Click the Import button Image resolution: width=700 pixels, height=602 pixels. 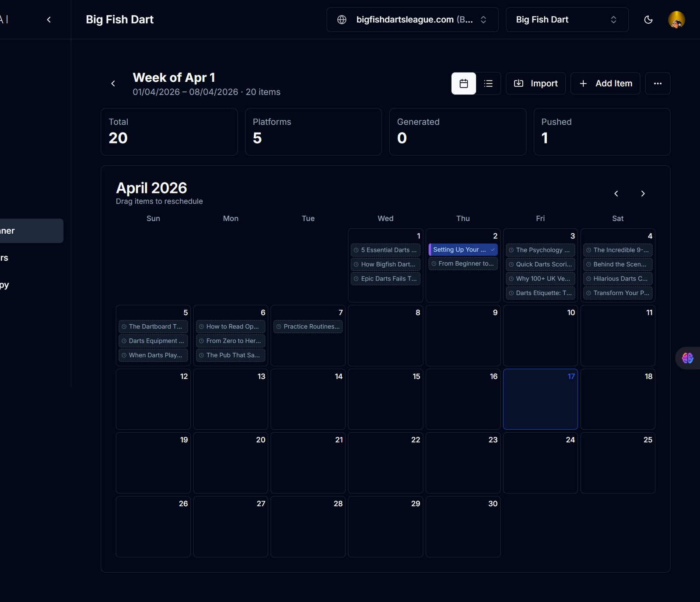point(535,84)
